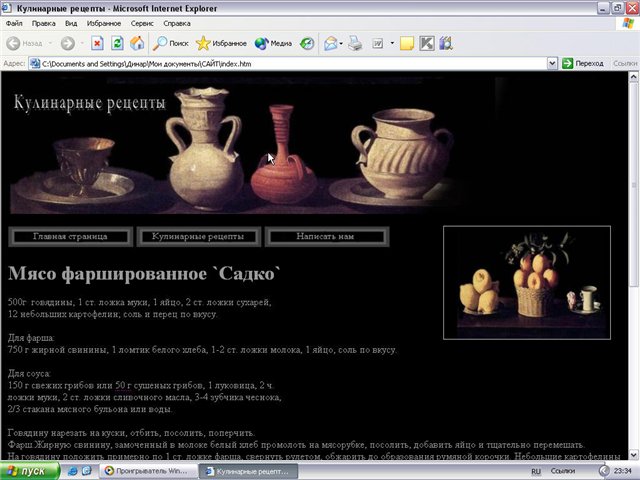Click the Написать нам page button
Viewport: 640px width, 480px height.
[324, 236]
